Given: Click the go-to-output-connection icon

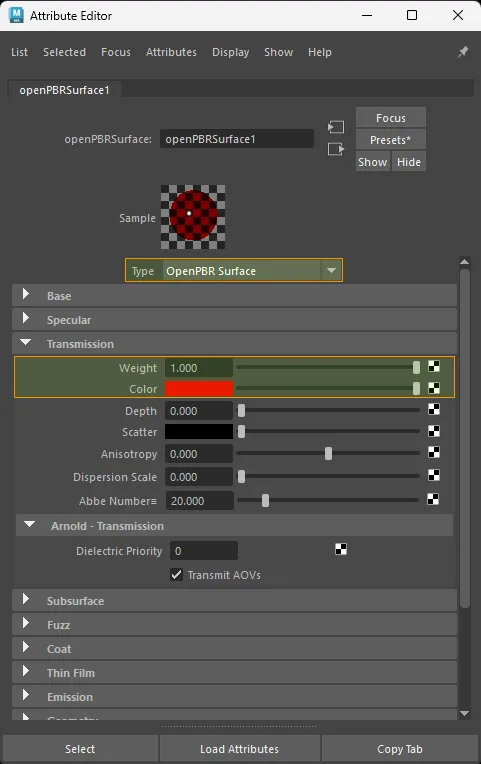Looking at the screenshot, I should tap(336, 149).
